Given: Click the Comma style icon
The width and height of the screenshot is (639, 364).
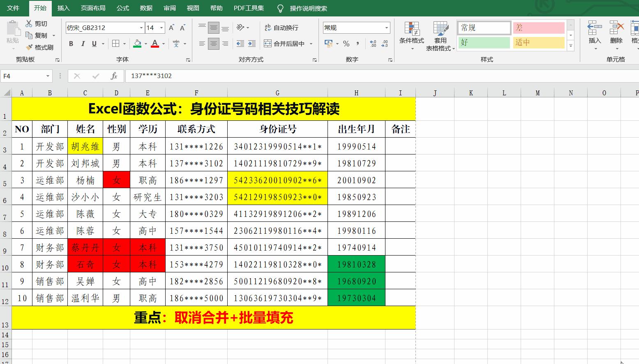Looking at the screenshot, I should [358, 43].
